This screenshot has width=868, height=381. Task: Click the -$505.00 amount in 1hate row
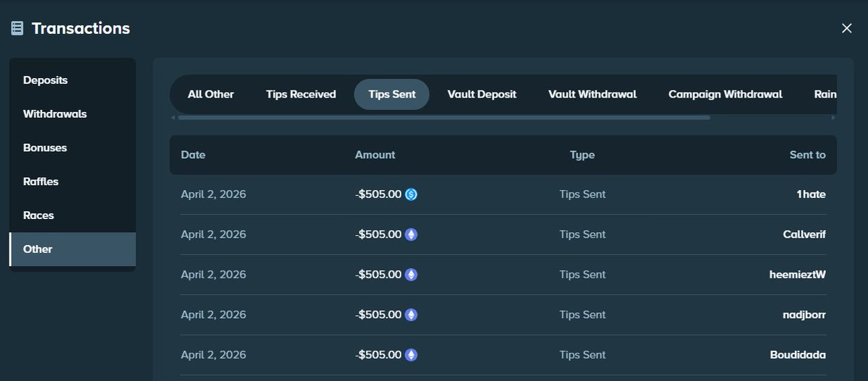[378, 194]
